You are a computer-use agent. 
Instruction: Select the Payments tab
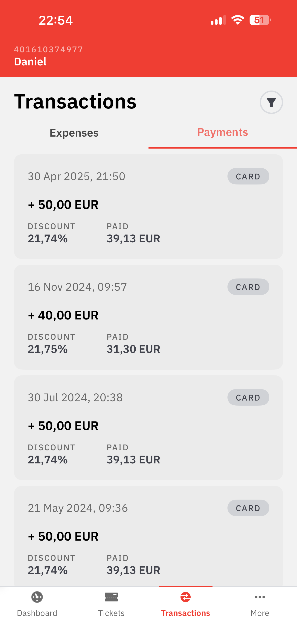pos(223,133)
